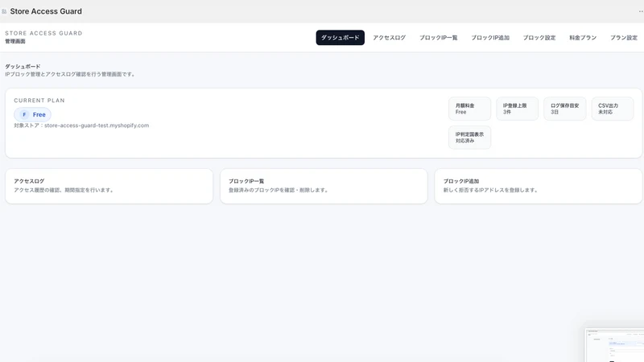Click the 管理画面 subtitle text

[x=15, y=41]
